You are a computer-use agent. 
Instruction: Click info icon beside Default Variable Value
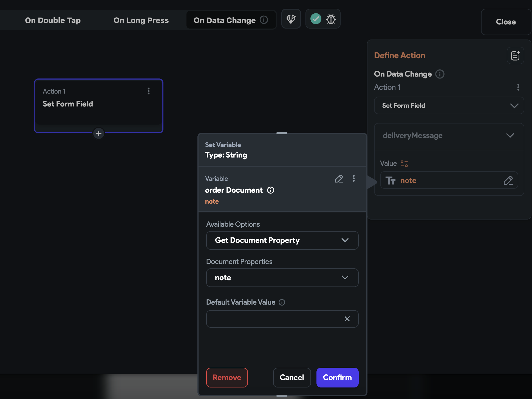pyautogui.click(x=282, y=302)
